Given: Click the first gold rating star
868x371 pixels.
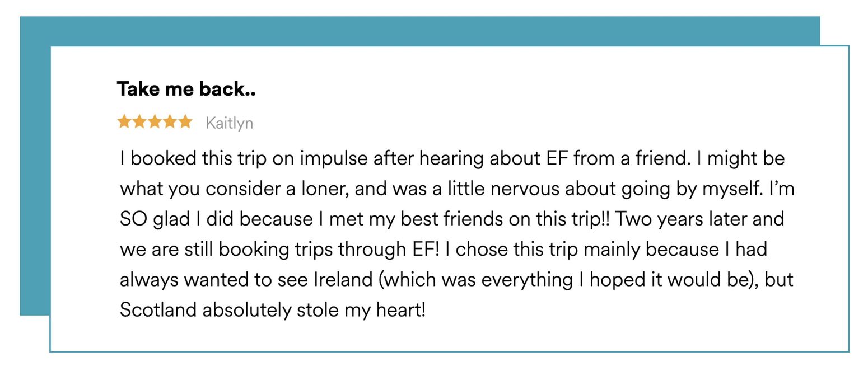Looking at the screenshot, I should (124, 121).
